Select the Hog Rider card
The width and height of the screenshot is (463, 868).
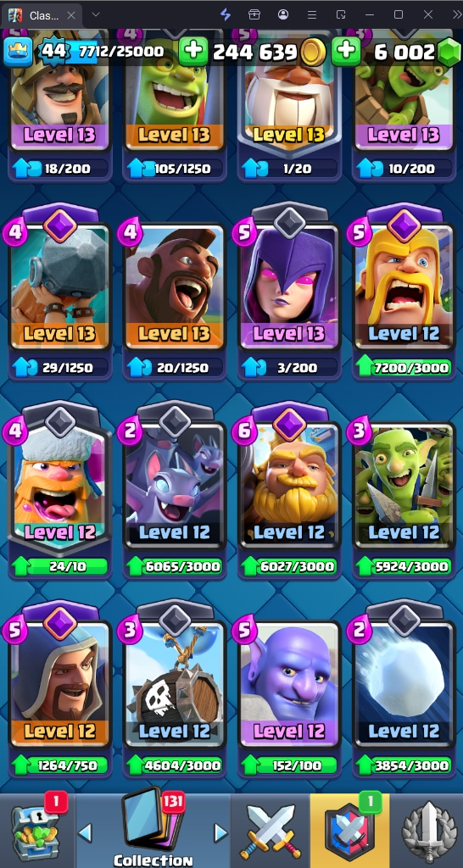pos(175,287)
